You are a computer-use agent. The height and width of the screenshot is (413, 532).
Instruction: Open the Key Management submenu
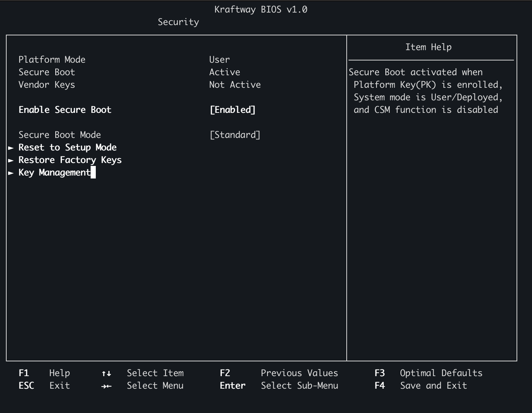(x=55, y=173)
